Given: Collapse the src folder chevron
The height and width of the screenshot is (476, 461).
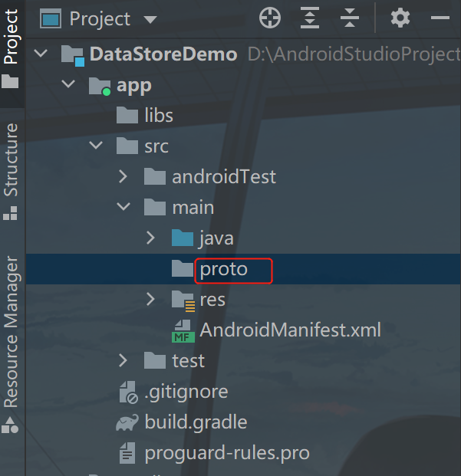Looking at the screenshot, I should pyautogui.click(x=96, y=145).
